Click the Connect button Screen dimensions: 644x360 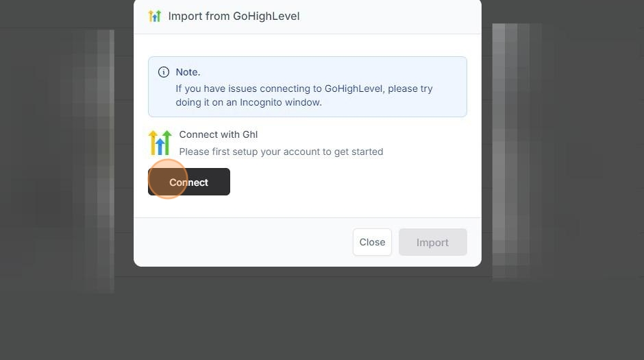point(189,182)
